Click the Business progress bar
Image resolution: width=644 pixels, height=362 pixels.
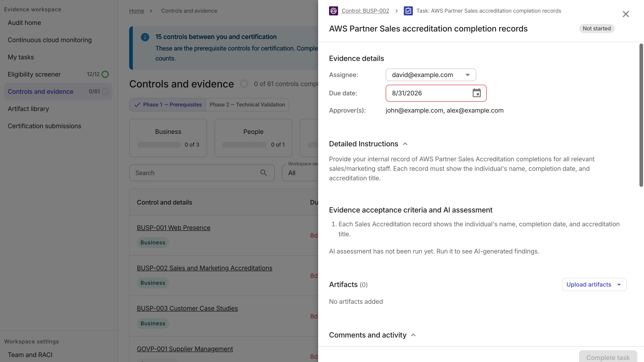tap(159, 145)
